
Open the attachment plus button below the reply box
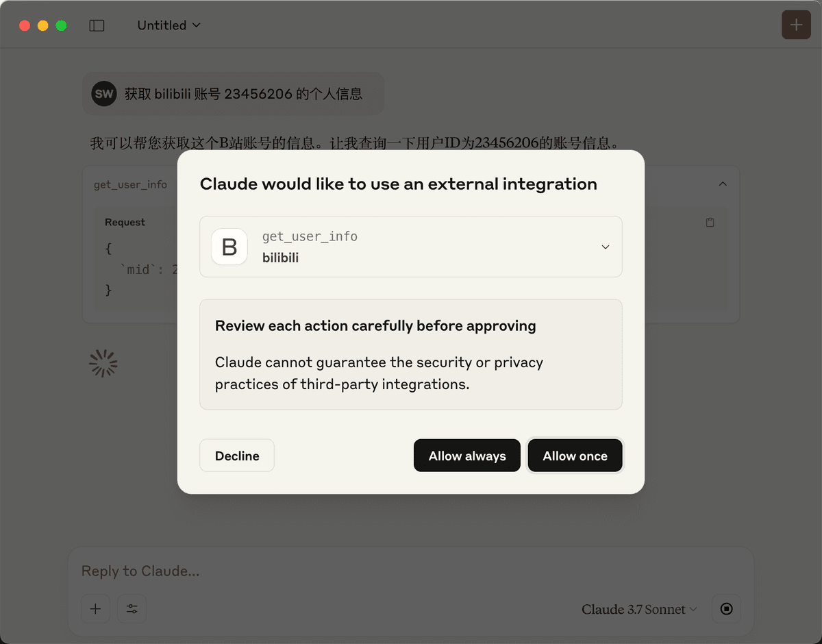click(96, 609)
